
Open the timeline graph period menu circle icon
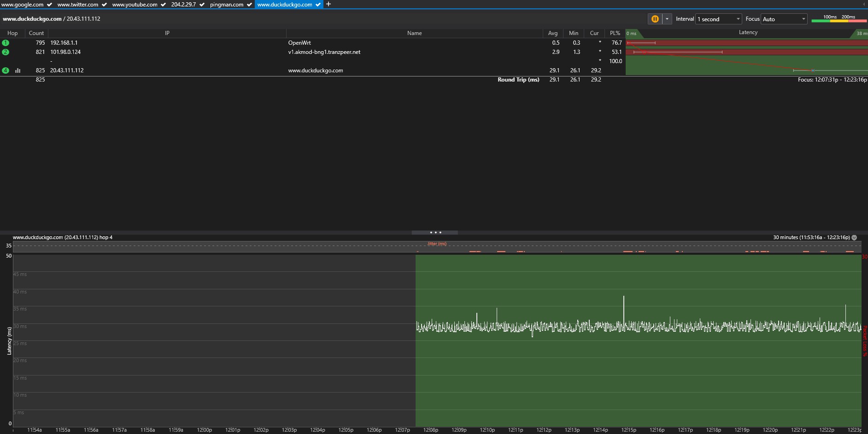[x=854, y=238]
